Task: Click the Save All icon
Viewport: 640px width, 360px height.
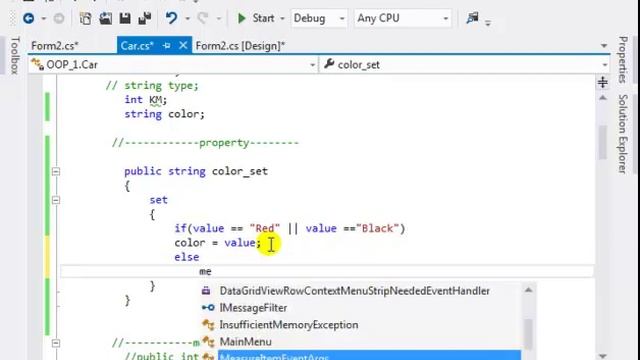Action: [145, 18]
